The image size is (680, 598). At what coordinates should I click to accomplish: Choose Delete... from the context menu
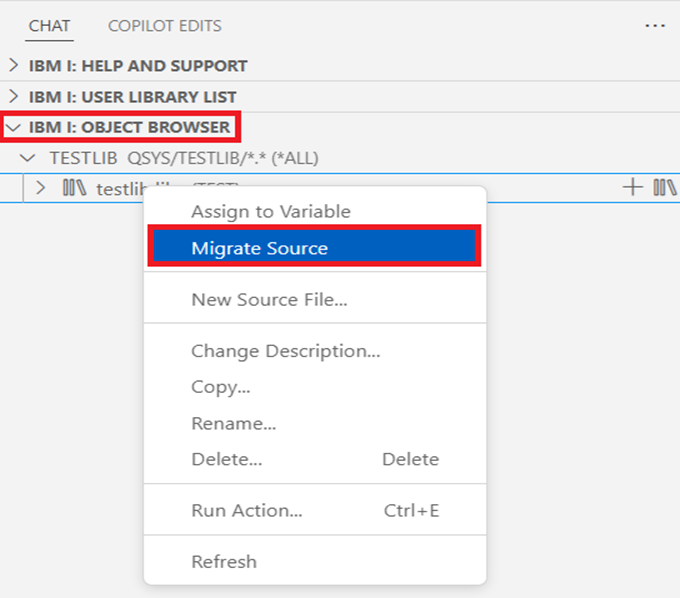[x=226, y=459]
